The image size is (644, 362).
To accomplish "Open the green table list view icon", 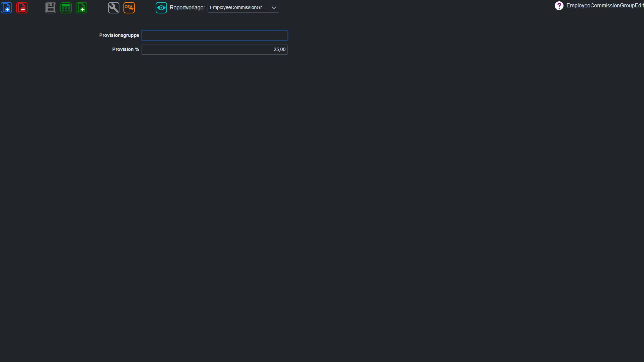I will point(66,8).
